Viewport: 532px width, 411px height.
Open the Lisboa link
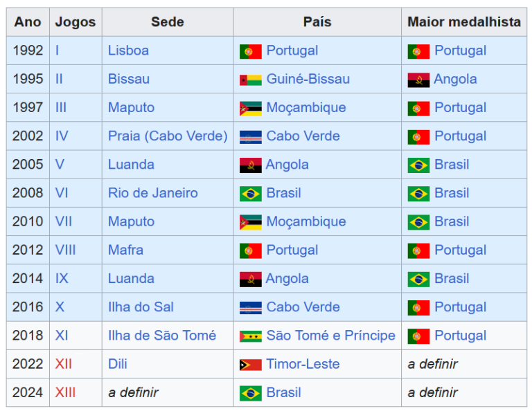tap(128, 51)
